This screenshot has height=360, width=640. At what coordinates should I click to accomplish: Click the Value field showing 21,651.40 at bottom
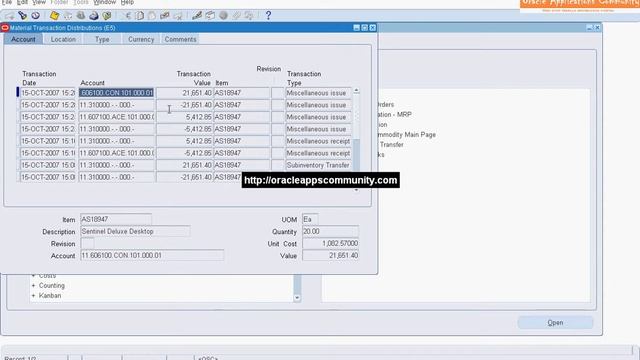pos(331,256)
